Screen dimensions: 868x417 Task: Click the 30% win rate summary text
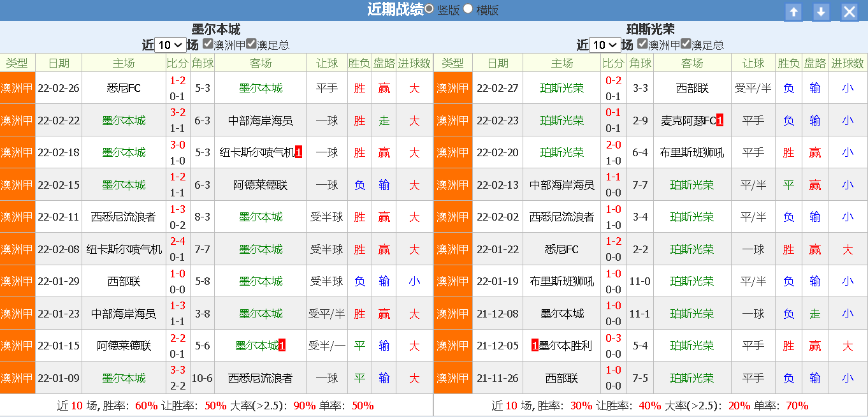coord(581,406)
